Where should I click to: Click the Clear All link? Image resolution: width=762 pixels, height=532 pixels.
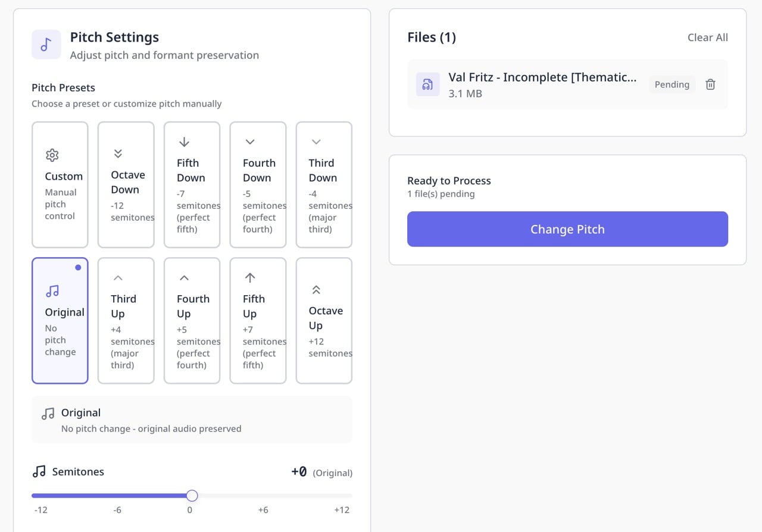click(708, 37)
